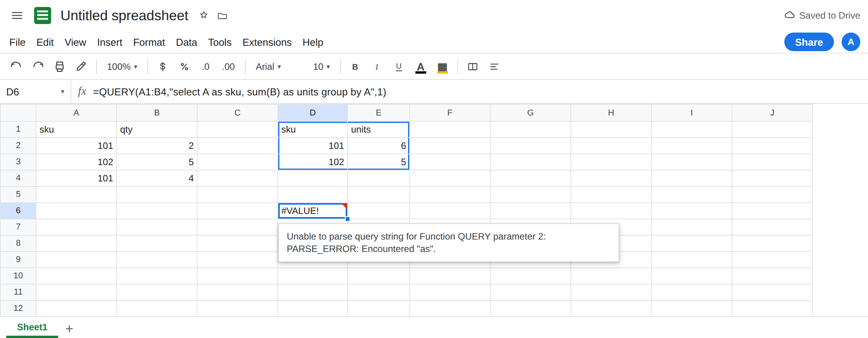Viewport: 868px width, 338px height.
Task: Click the Redo arrow
Action: [38, 67]
